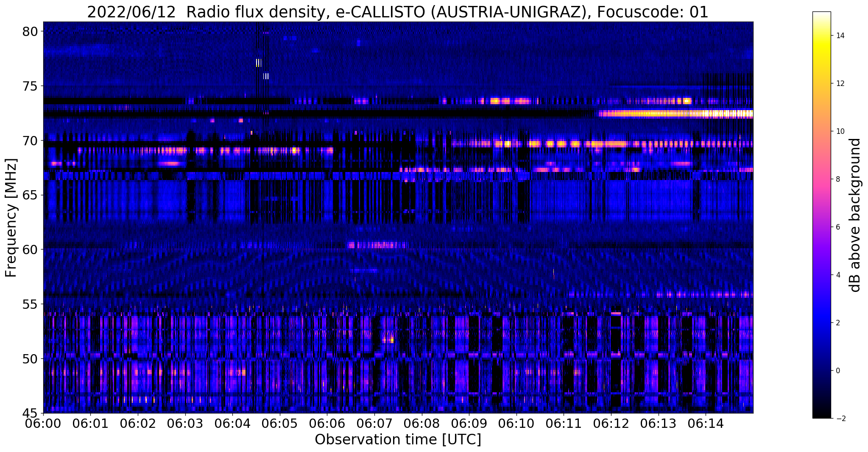Click the 55 frequency tick label
868x452 pixels.
pyautogui.click(x=31, y=304)
